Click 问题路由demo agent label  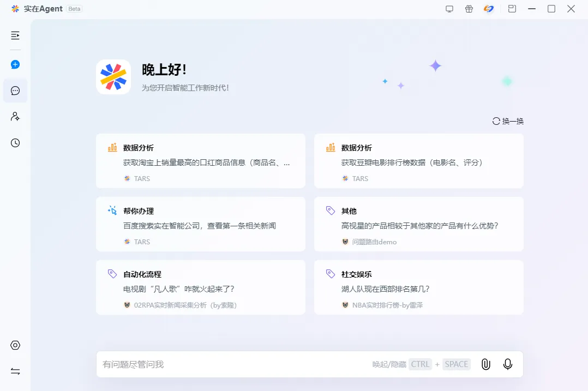click(x=374, y=242)
